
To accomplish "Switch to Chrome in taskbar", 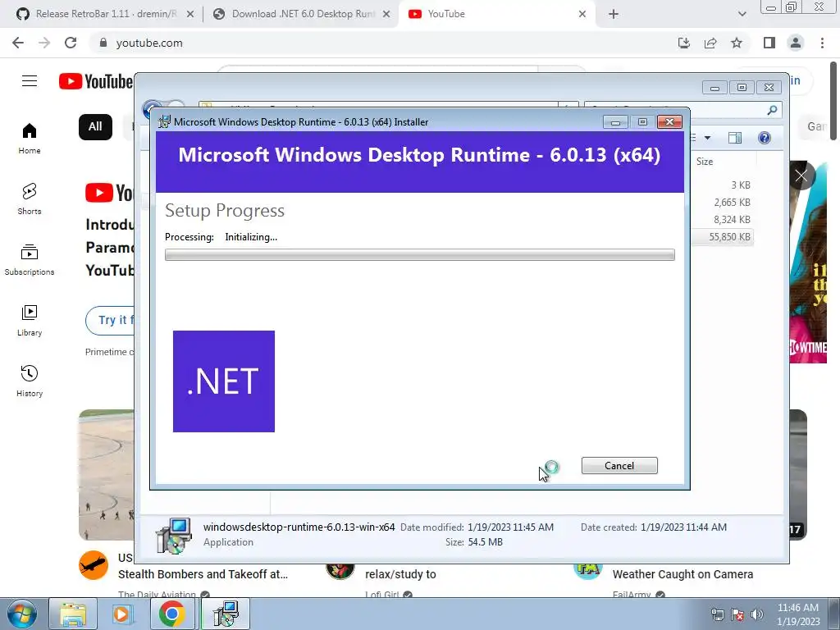I will click(x=172, y=614).
